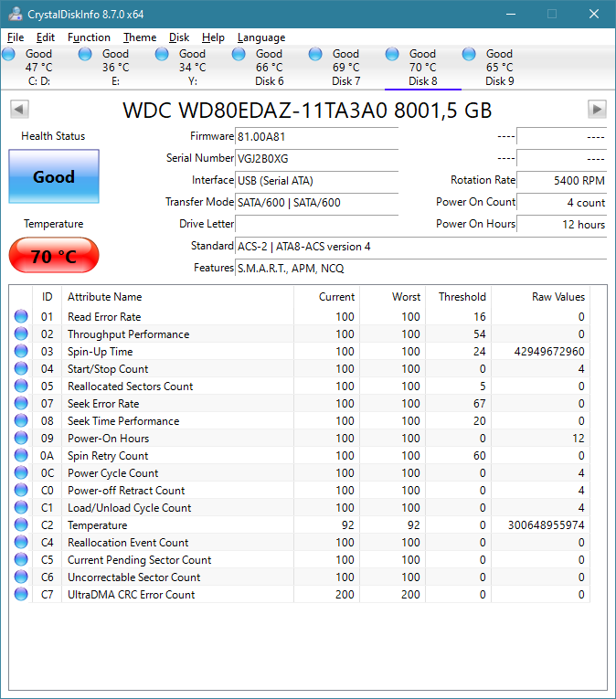The height and width of the screenshot is (699, 616).
Task: Click status icon of Seek Time Performance
Action: coord(21,420)
